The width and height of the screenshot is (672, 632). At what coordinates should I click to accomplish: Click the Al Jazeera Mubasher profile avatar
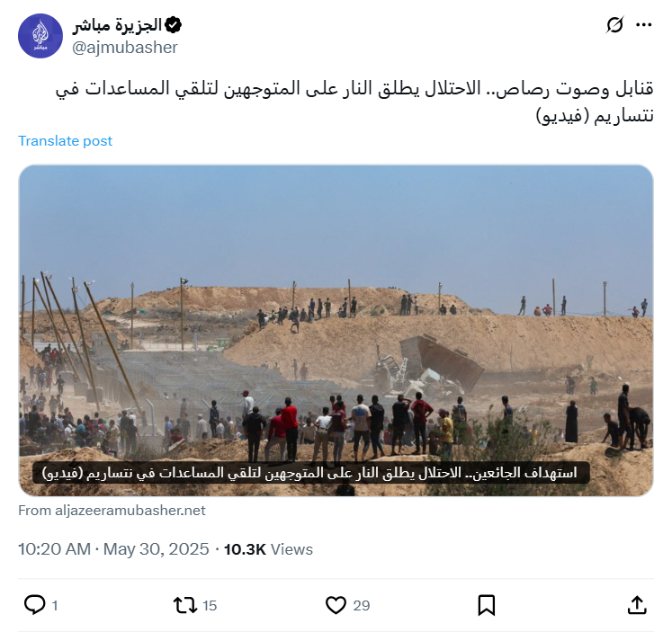40,36
